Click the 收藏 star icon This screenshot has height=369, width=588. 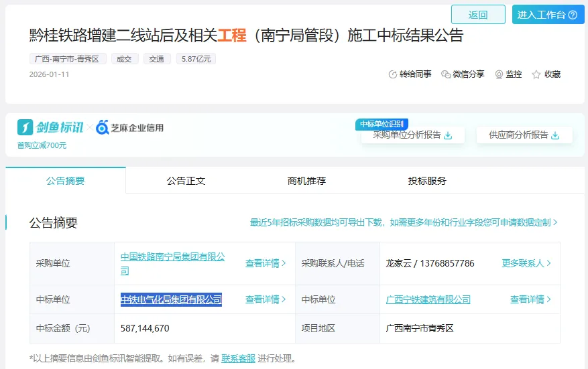coord(536,74)
